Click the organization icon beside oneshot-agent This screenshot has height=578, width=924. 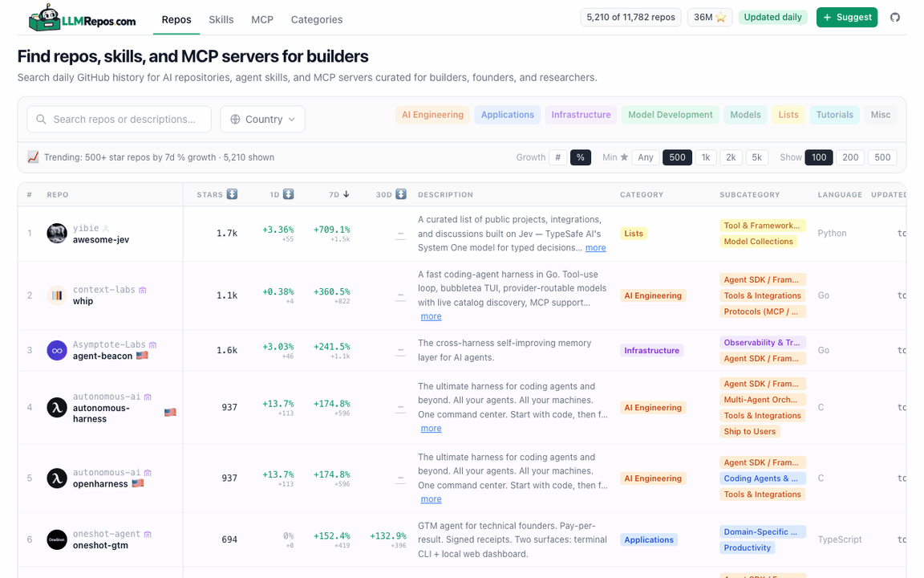click(x=148, y=534)
